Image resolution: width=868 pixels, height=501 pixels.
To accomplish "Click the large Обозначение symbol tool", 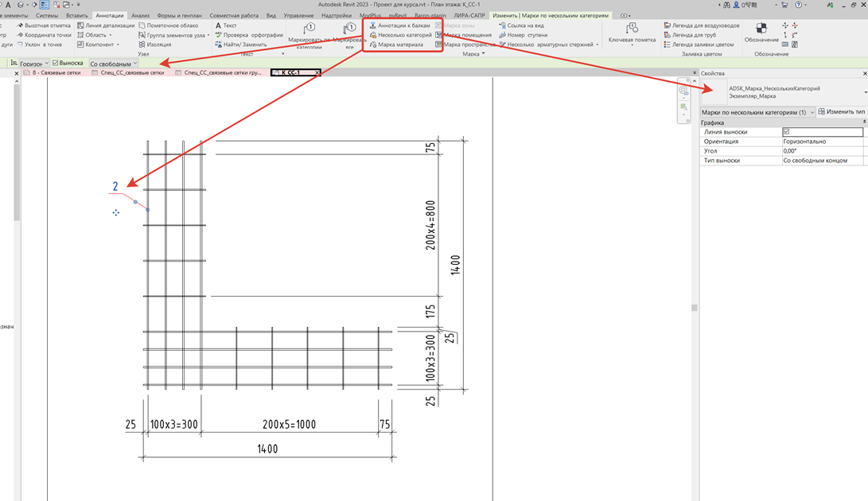I will coord(761,32).
